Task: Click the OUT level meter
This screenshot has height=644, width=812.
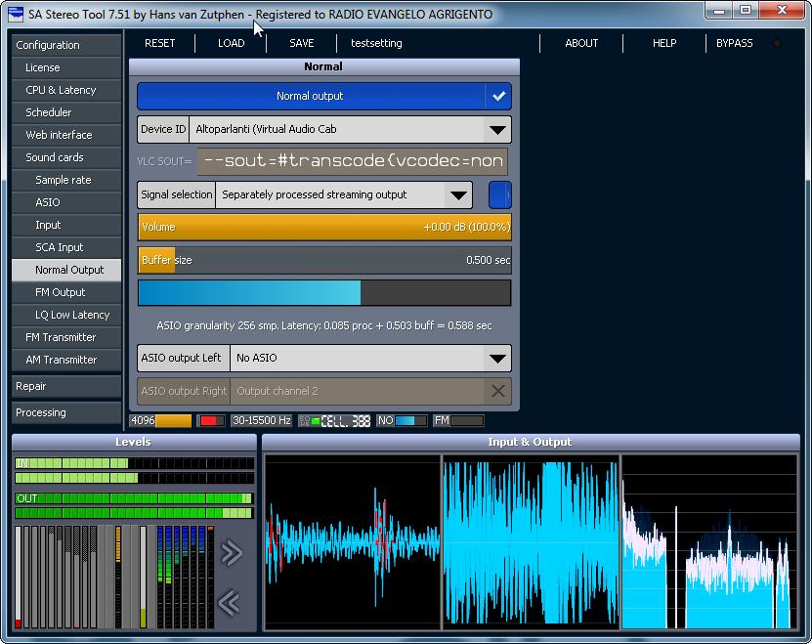Action: [134, 505]
